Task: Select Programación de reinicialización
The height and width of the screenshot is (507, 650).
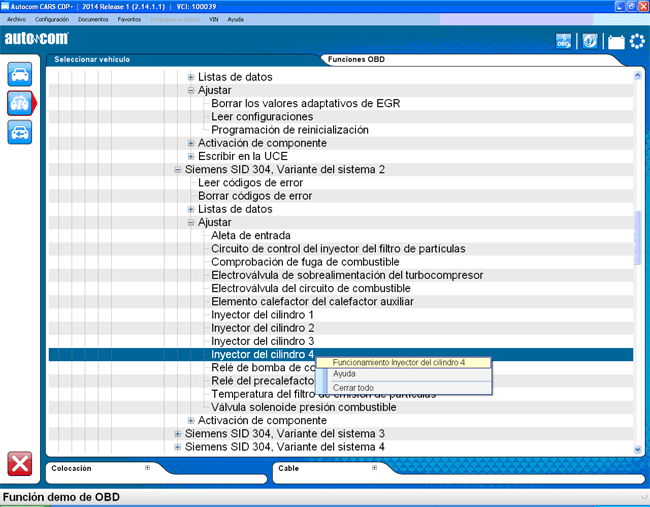Action: pos(290,130)
